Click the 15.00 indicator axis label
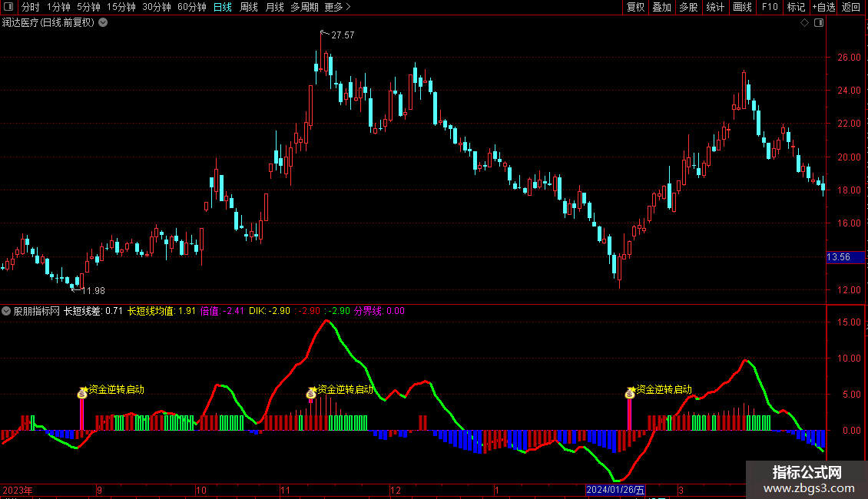The image size is (868, 499). [849, 322]
